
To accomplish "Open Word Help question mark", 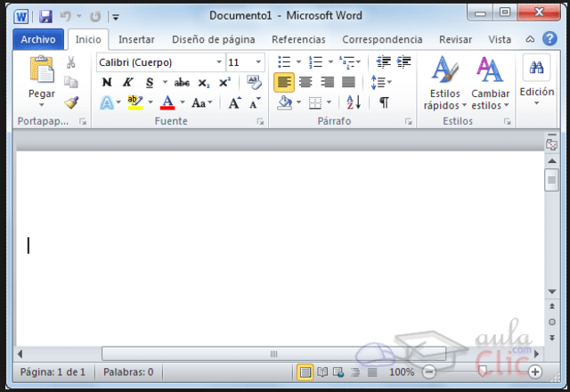I will point(550,38).
